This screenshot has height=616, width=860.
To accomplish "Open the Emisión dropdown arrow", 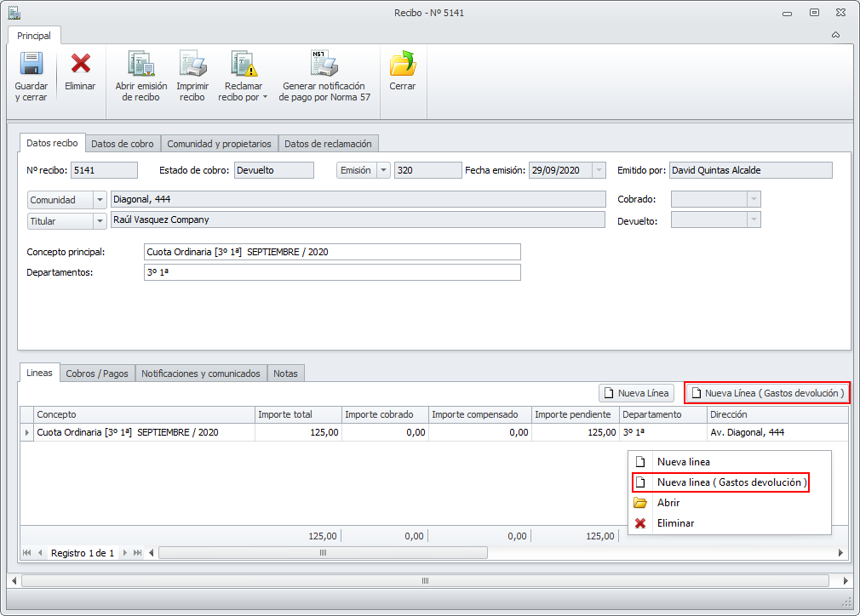I will (x=384, y=170).
